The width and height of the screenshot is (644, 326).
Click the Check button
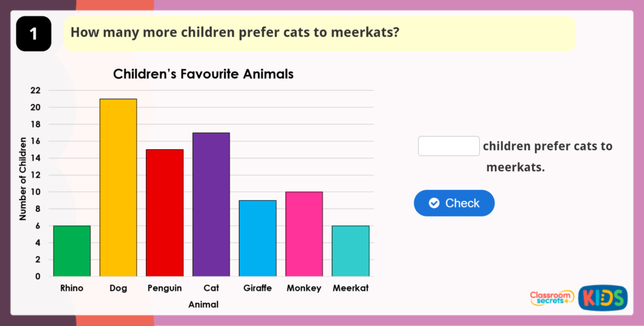pos(454,203)
